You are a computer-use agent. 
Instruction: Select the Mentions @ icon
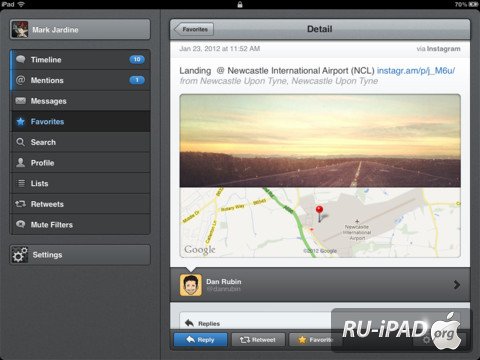tap(21, 80)
